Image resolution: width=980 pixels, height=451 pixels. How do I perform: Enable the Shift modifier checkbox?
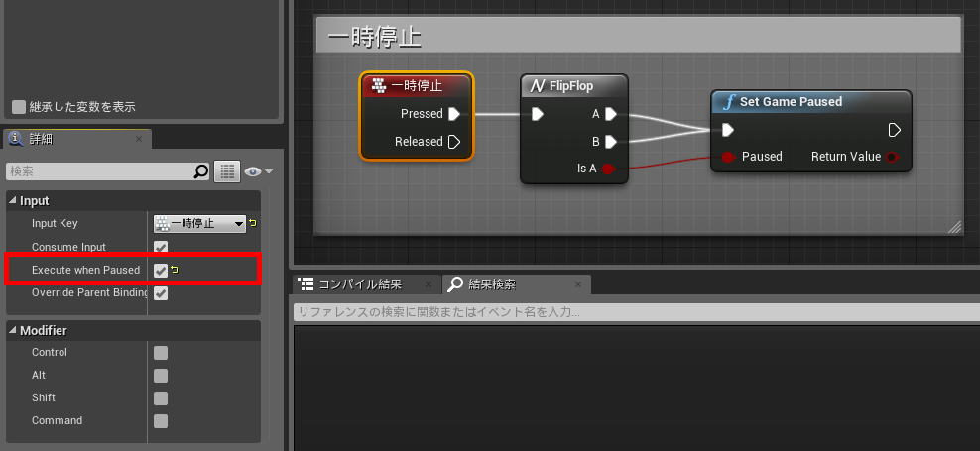point(161,398)
